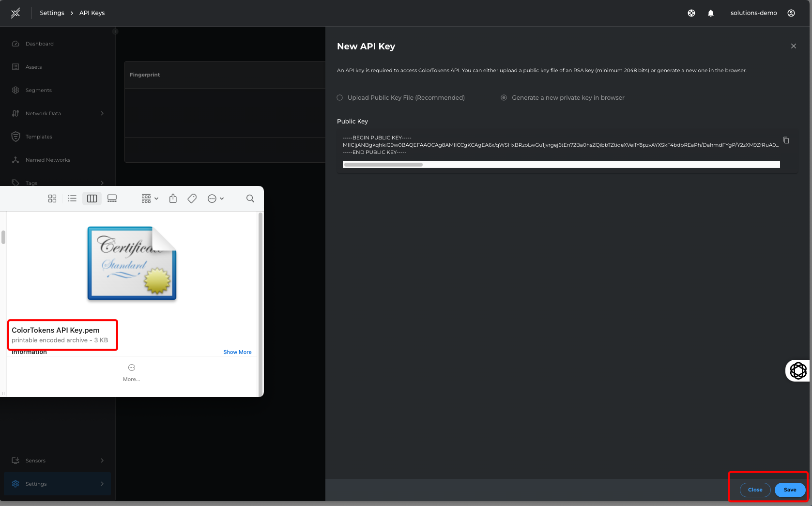Click the share icon in the Finder toolbar

173,199
